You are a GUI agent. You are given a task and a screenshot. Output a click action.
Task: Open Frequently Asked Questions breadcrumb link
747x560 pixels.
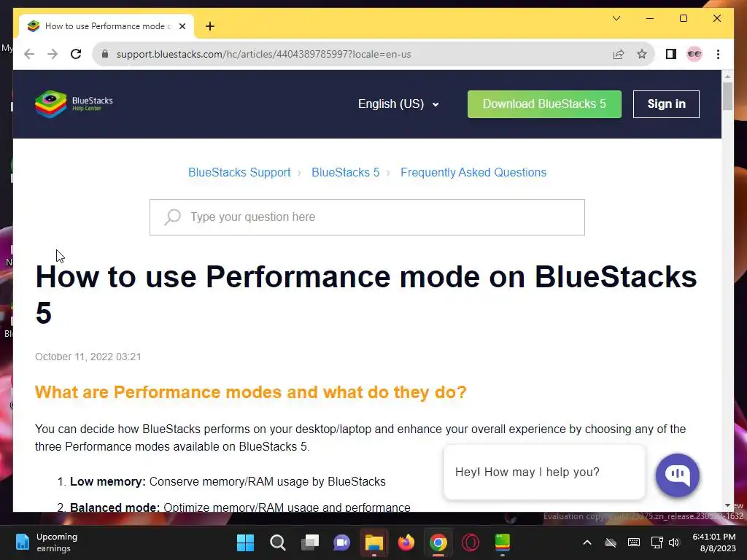473,172
